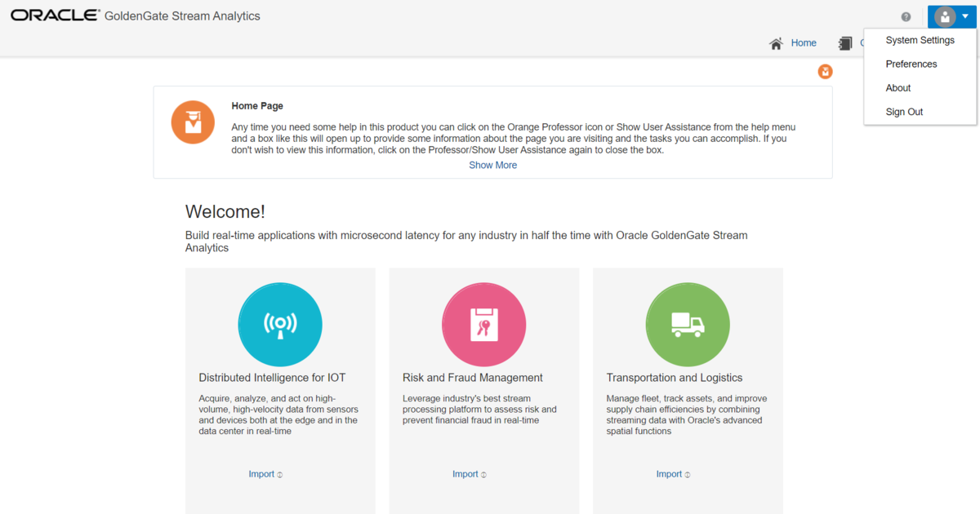Click the Oracle GoldenGate Stream Analytics logo

136,16
